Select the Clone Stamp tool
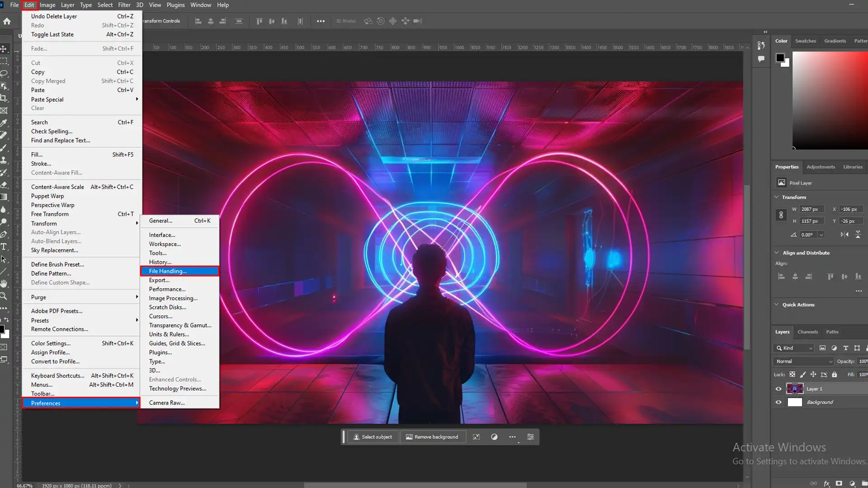868x488 pixels. [x=4, y=160]
